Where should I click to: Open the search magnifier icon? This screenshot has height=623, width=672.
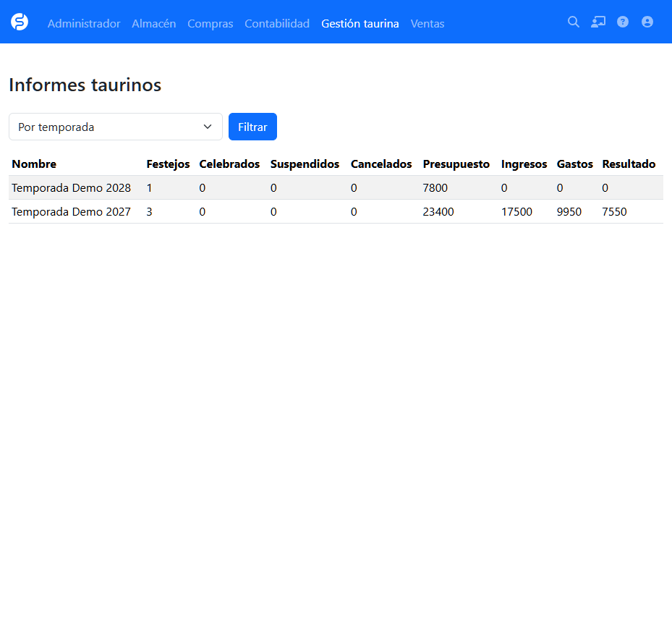tap(574, 22)
